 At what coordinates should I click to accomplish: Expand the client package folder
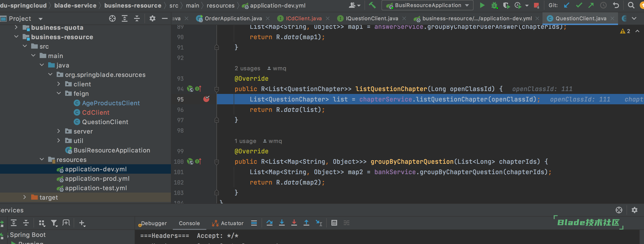click(59, 84)
